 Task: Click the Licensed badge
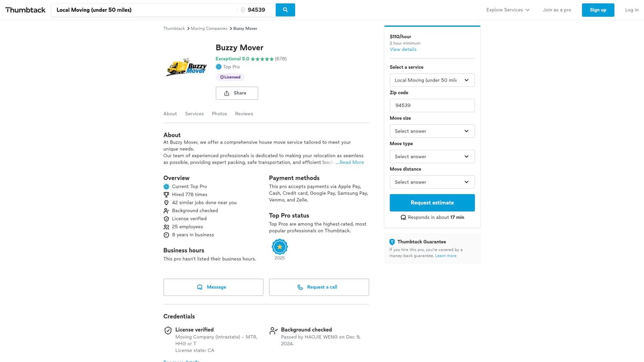click(230, 77)
